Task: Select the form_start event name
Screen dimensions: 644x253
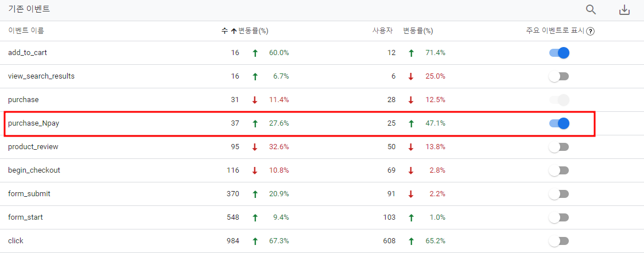Action: 25,217
